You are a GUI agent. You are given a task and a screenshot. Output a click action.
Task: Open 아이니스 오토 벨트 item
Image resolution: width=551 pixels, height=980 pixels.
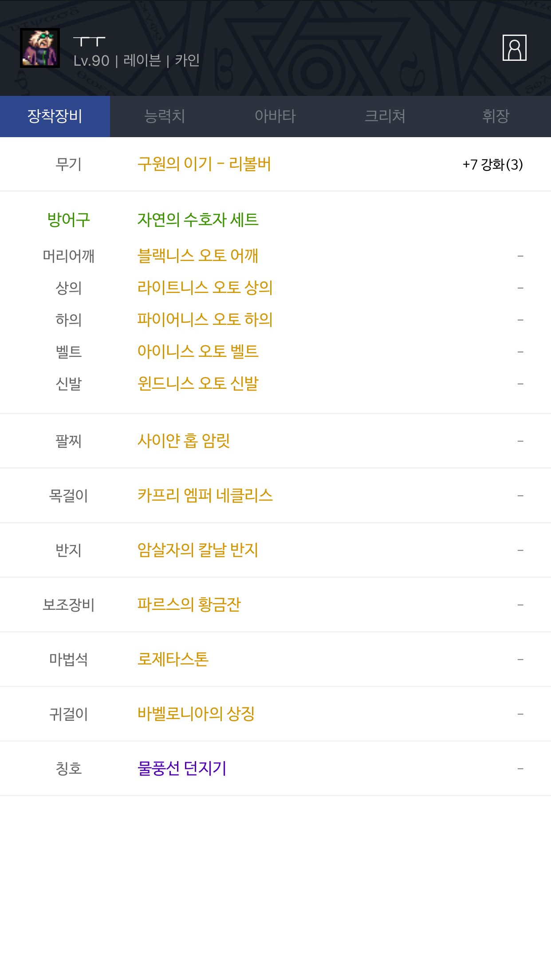198,352
